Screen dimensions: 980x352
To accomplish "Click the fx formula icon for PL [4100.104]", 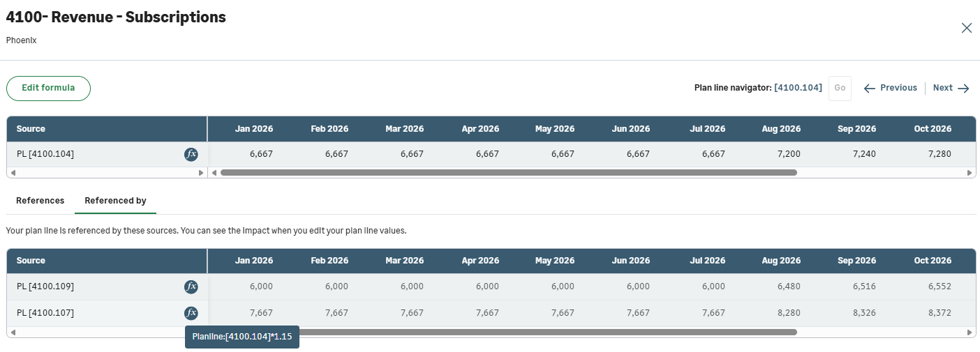I will tap(191, 154).
